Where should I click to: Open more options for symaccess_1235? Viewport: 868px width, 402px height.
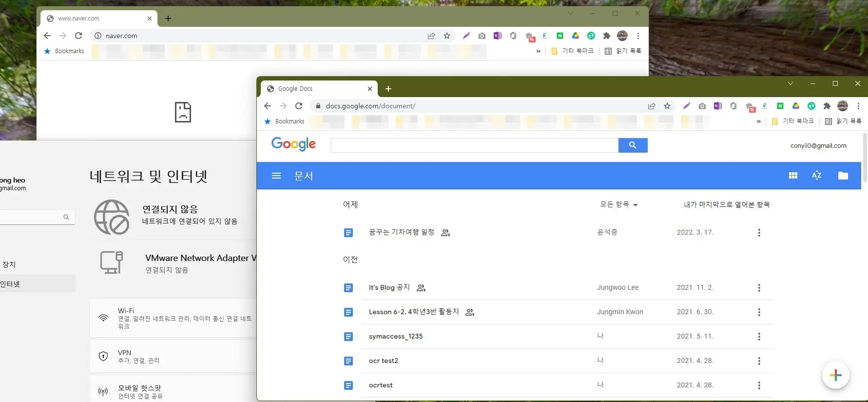pyautogui.click(x=759, y=337)
